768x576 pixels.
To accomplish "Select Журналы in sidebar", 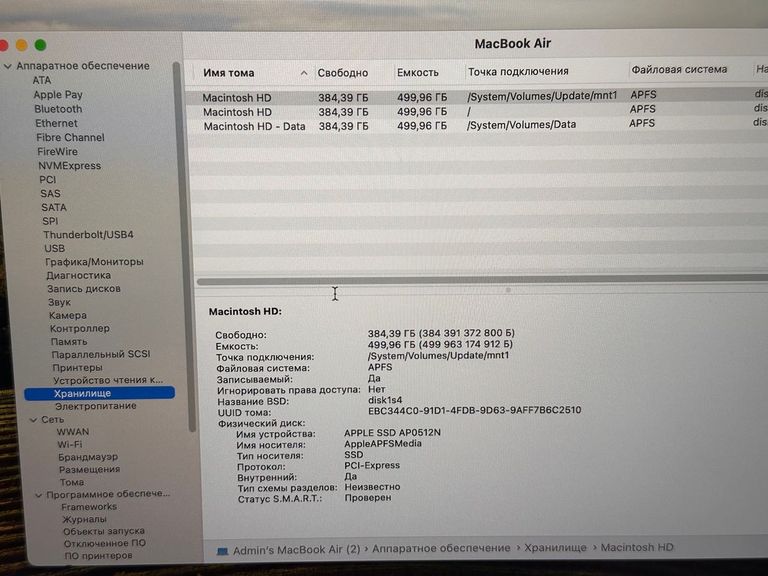I will [84, 519].
